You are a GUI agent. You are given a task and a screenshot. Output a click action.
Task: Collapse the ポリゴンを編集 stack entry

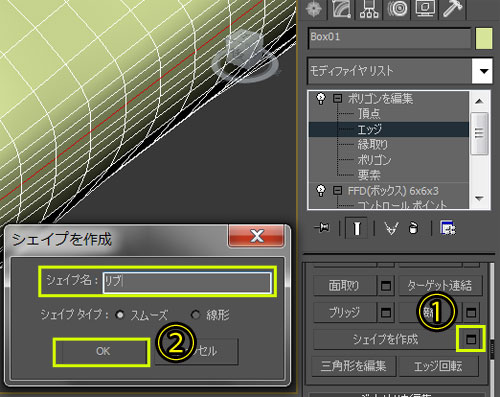pyautogui.click(x=338, y=98)
